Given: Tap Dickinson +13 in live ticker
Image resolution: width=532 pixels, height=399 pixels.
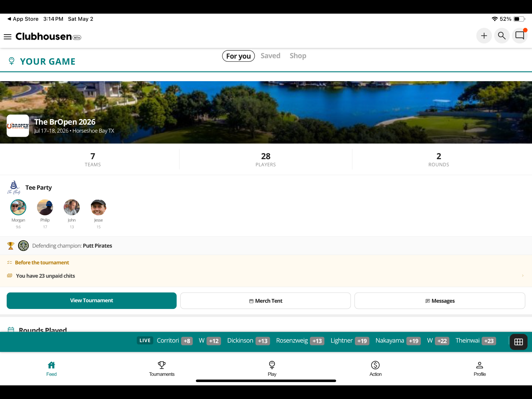Looking at the screenshot, I should coord(248,341).
